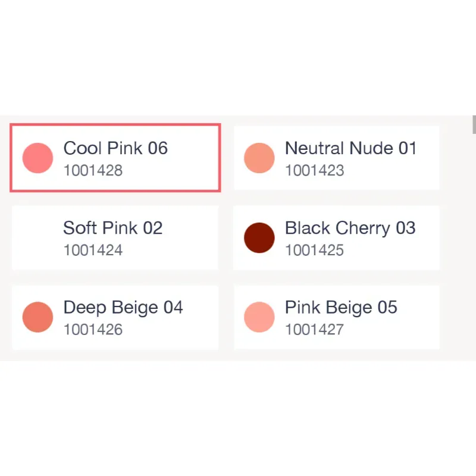The height and width of the screenshot is (476, 476).
Task: Click product number 1001423 text
Action: coord(315,171)
